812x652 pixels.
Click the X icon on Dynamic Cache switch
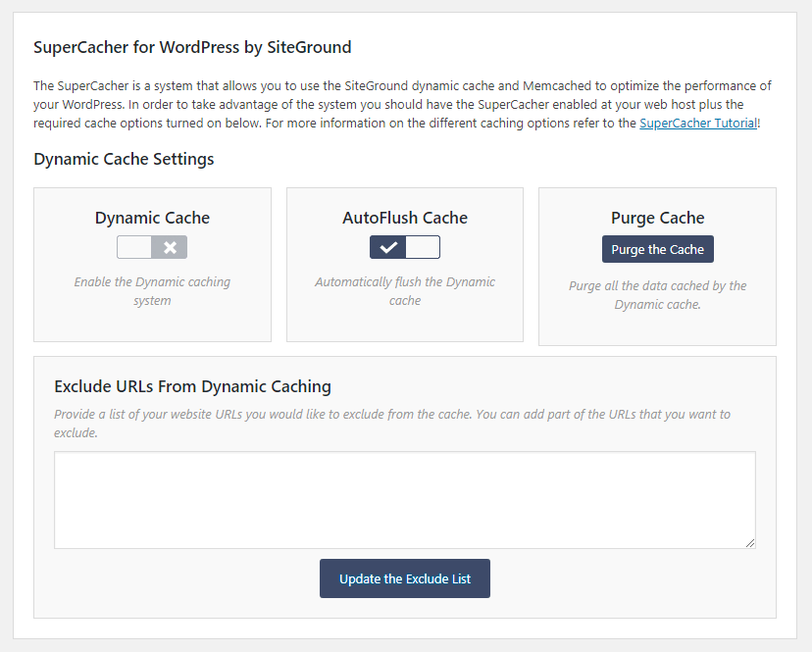171,247
